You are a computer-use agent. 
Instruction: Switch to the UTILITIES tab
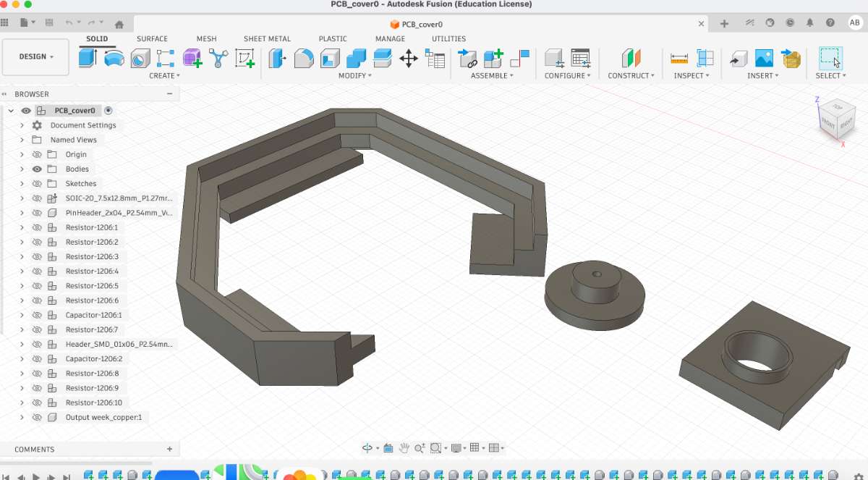(x=448, y=39)
